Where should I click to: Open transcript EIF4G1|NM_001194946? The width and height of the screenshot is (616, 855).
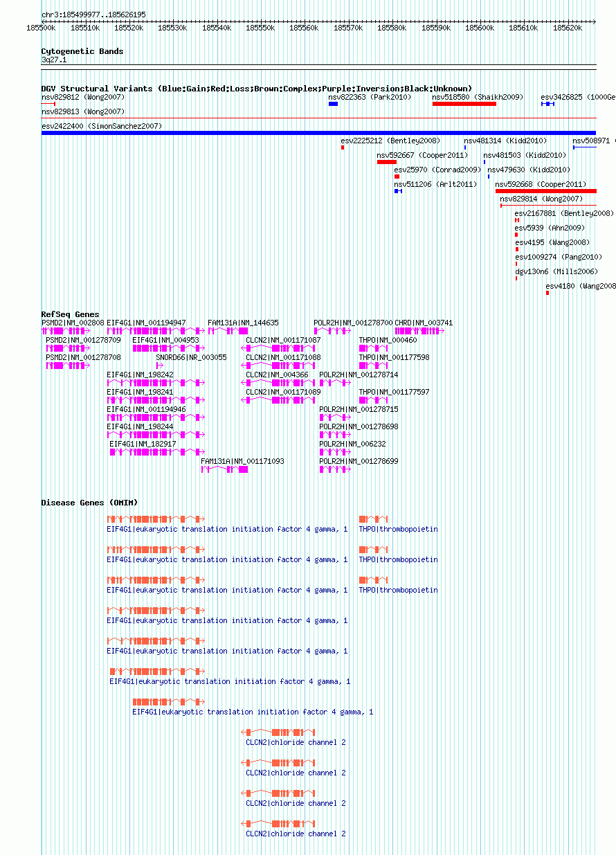pyautogui.click(x=146, y=410)
